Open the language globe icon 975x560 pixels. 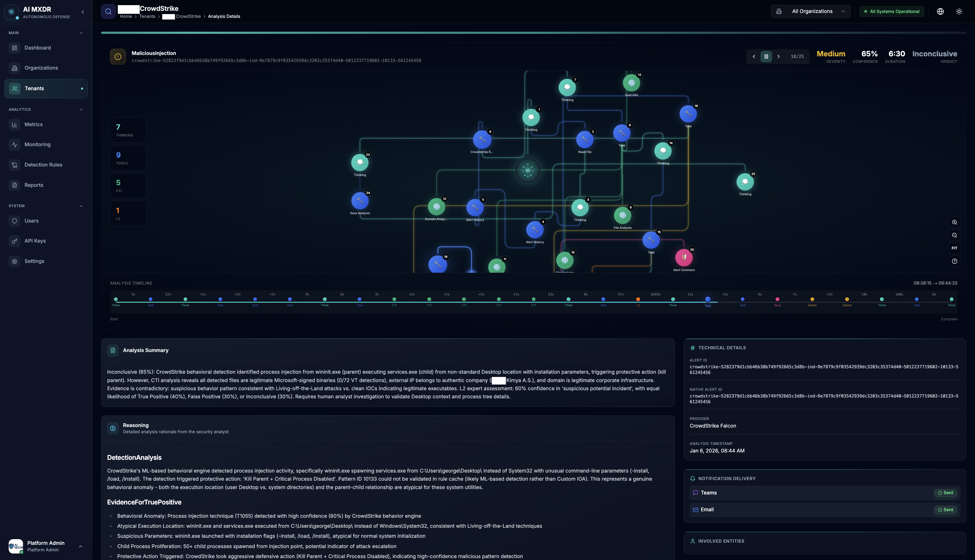[x=940, y=12]
